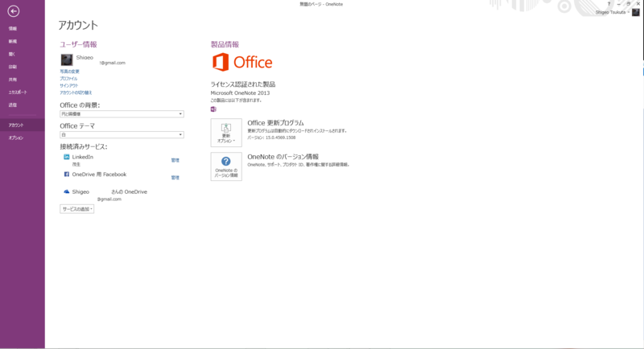Screen dimensions: 644x349
Task: Click the Help question mark in title bar
Action: (x=609, y=4)
